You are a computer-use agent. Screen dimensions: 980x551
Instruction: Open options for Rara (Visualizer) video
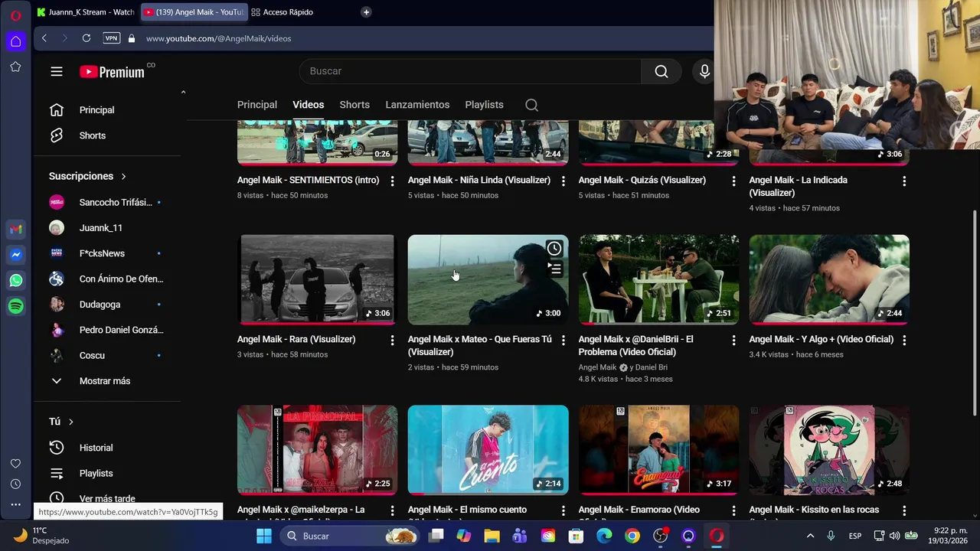click(393, 341)
